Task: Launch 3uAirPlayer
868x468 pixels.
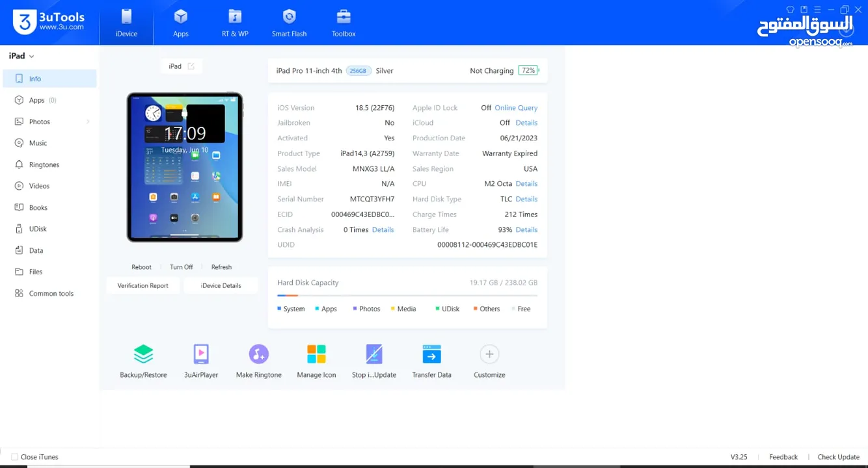Action: tap(201, 361)
